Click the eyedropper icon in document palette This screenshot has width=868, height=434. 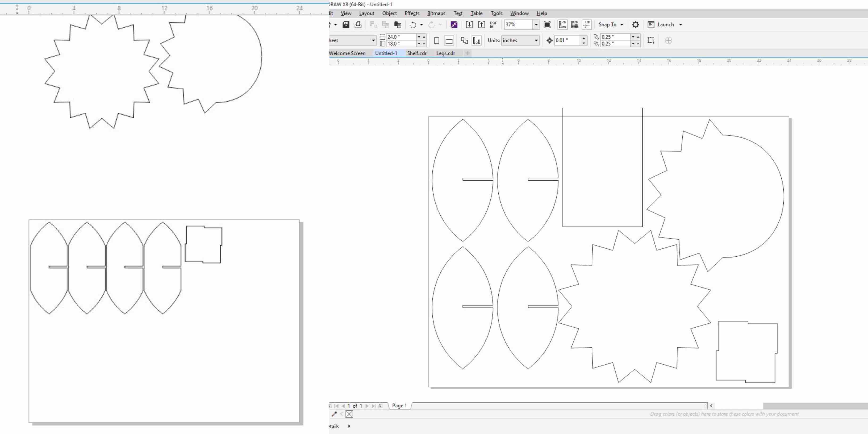334,414
